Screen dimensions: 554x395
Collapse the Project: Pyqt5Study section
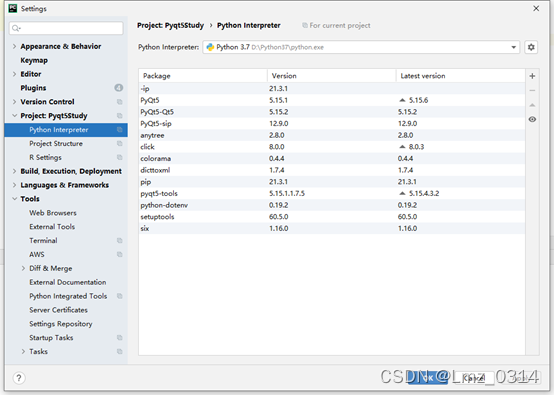pos(14,116)
